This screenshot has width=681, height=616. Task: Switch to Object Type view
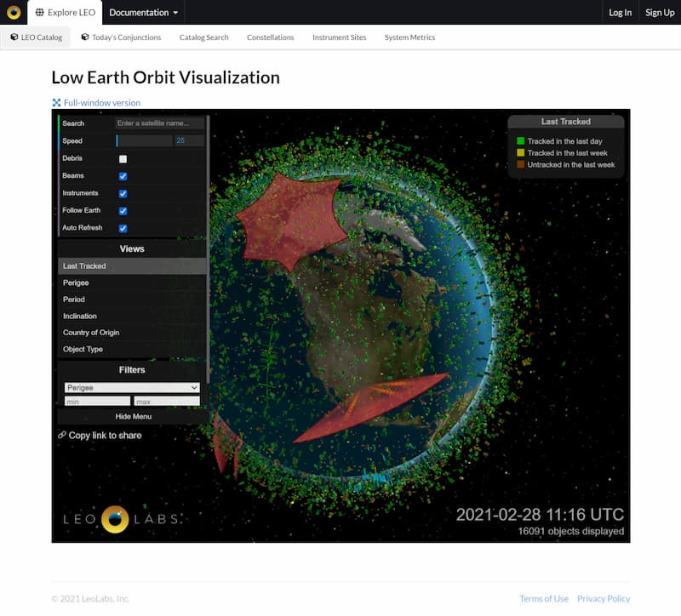pyautogui.click(x=132, y=349)
